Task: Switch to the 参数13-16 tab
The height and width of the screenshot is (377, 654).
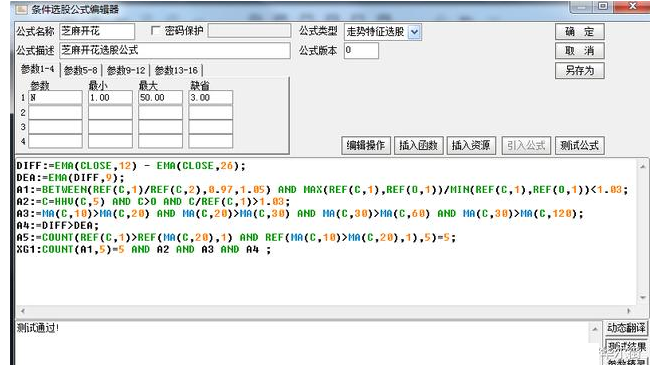Action: click(176, 70)
